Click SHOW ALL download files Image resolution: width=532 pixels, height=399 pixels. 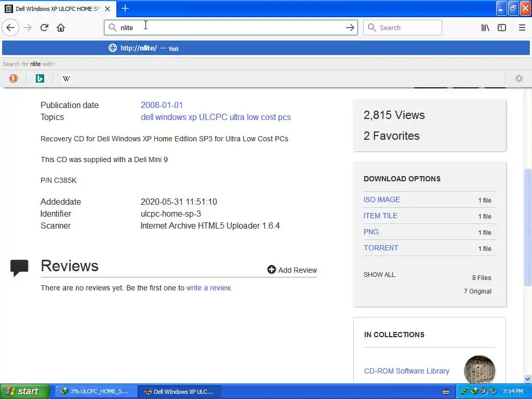point(379,274)
